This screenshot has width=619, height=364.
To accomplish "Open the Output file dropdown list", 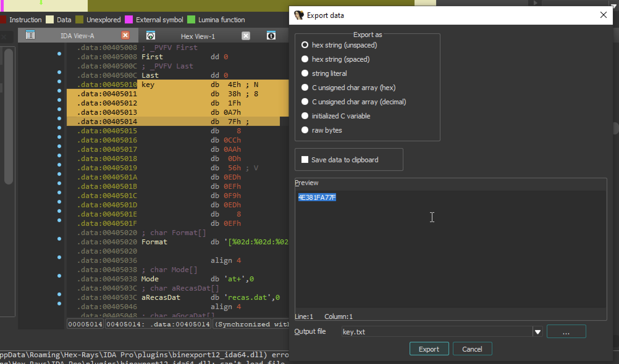I will [x=537, y=332].
